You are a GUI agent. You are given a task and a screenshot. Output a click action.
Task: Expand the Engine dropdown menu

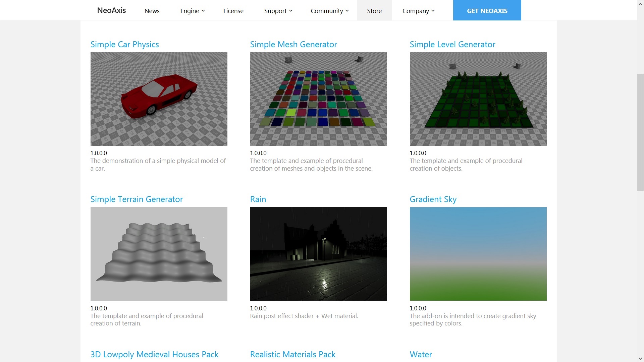(x=192, y=11)
